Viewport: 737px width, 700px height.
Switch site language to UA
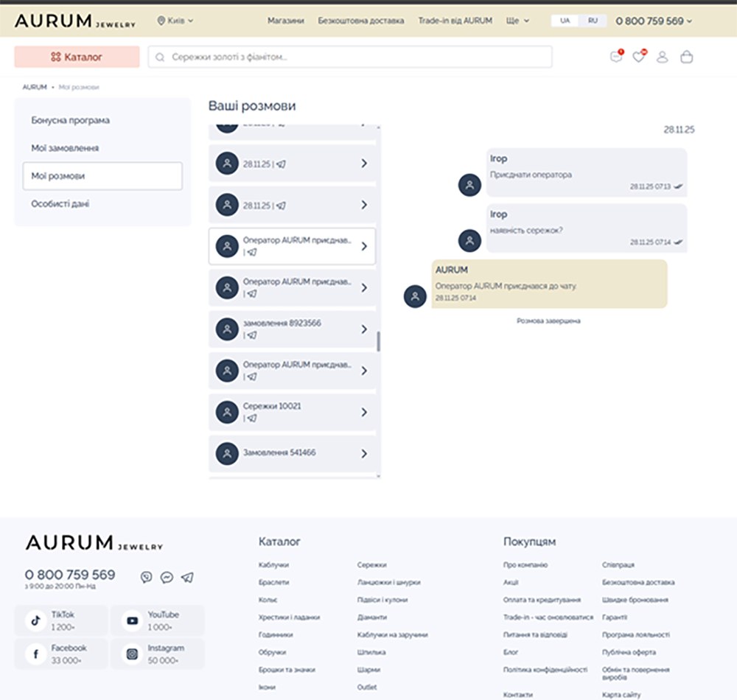coord(565,21)
